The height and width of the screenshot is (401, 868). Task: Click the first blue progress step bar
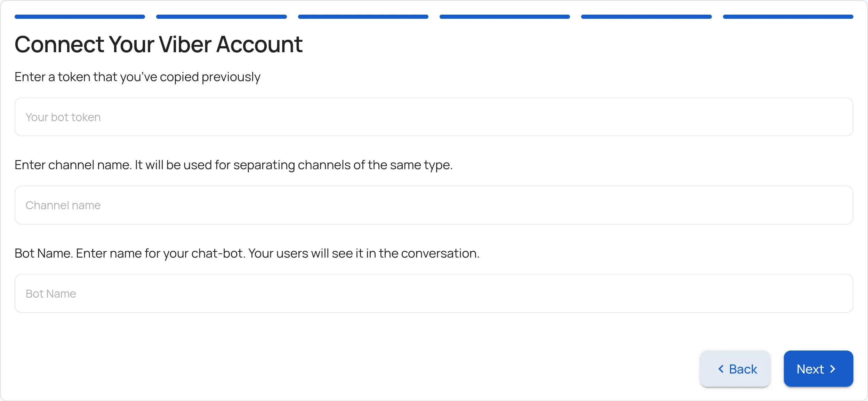tap(80, 17)
